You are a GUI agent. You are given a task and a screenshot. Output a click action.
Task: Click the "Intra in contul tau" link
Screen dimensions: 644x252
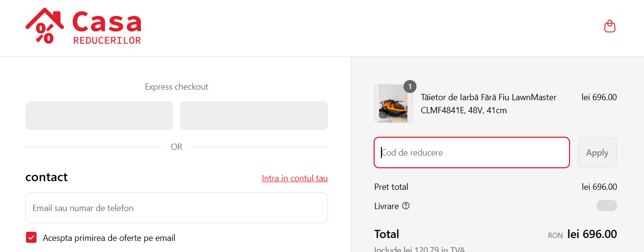(294, 178)
